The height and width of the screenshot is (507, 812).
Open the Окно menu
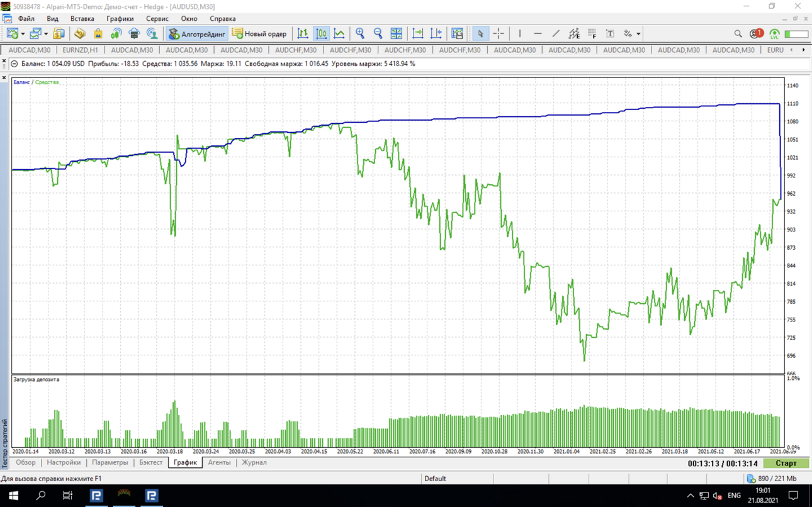[189, 19]
